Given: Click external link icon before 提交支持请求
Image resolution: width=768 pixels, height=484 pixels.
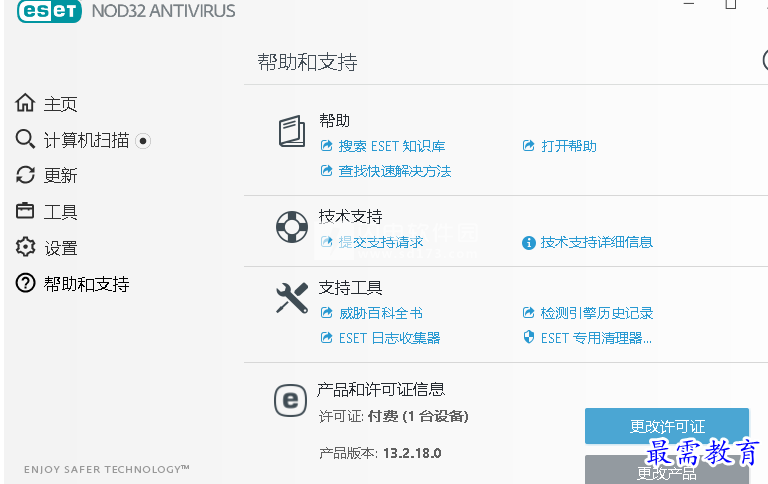Looking at the screenshot, I should pyautogui.click(x=327, y=242).
